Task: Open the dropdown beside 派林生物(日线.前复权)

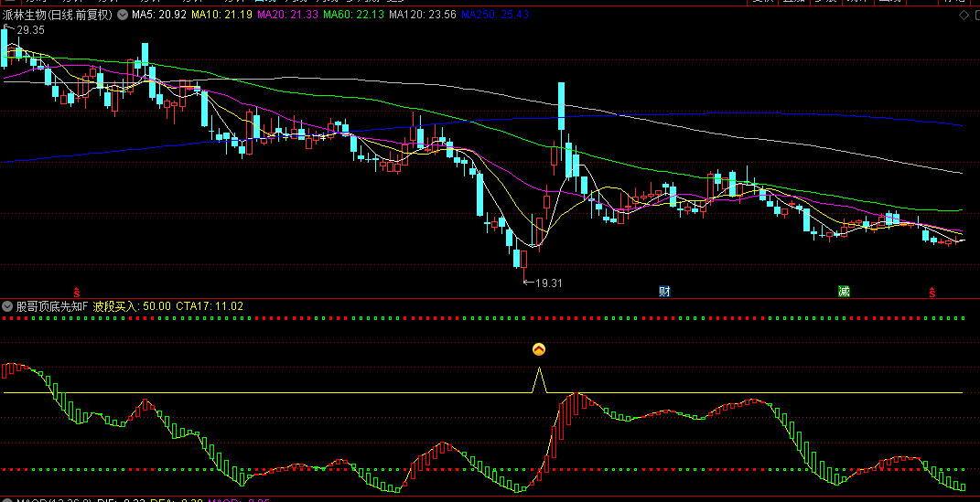Action: pos(123,15)
